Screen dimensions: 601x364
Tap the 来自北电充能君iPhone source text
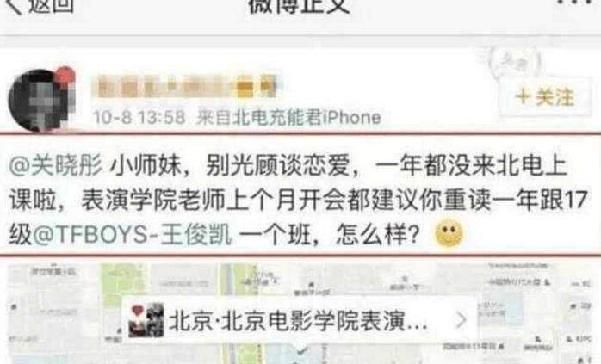coord(288,117)
